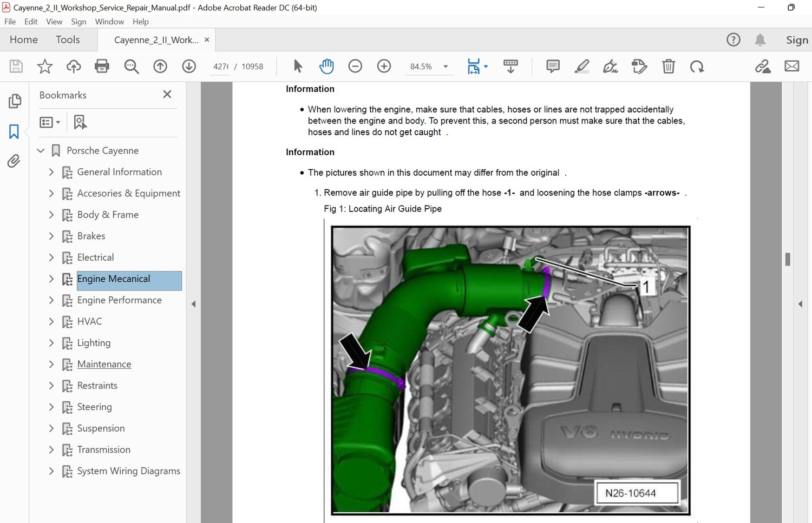812x523 pixels.
Task: Open the Window menu
Action: tap(109, 22)
